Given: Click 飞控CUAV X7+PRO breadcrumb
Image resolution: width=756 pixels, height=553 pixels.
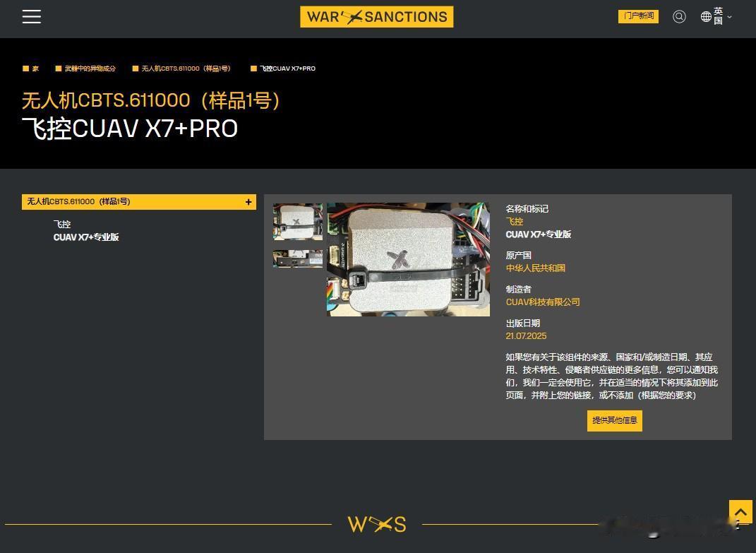Looking at the screenshot, I should [x=287, y=69].
